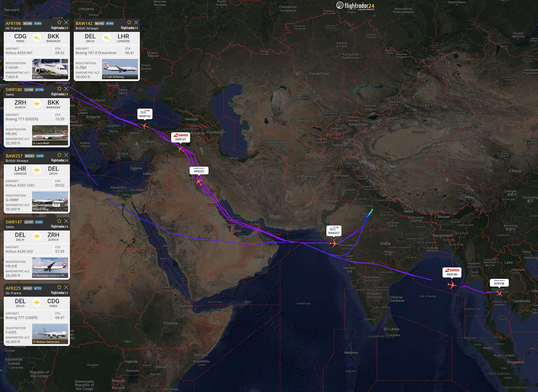Open the SWR147 flight card header

37,224
